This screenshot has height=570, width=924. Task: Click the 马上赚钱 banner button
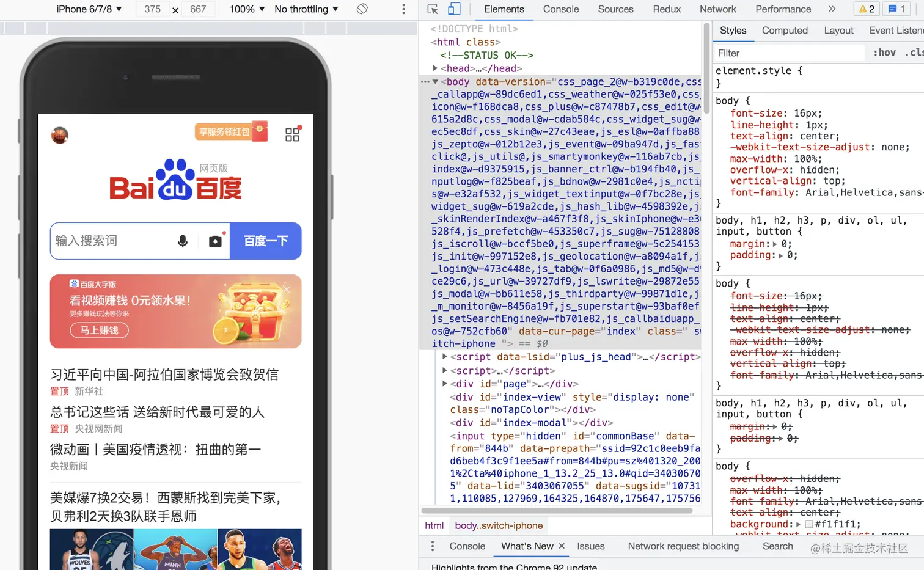[99, 331]
